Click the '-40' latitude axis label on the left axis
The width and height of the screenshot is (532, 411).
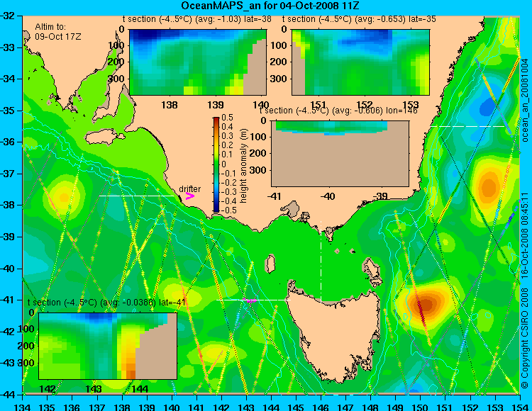(x=8, y=269)
